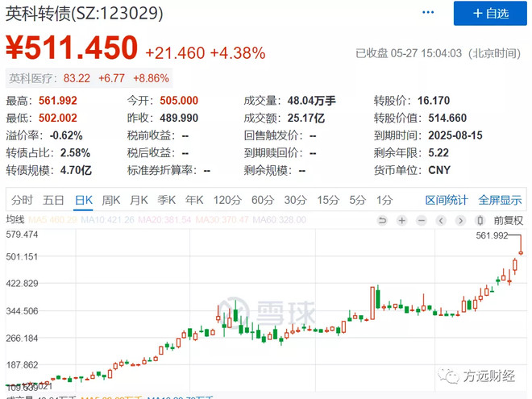This screenshot has width=532, height=399.
Task: Click the change value +21.460
Action: [175, 53]
